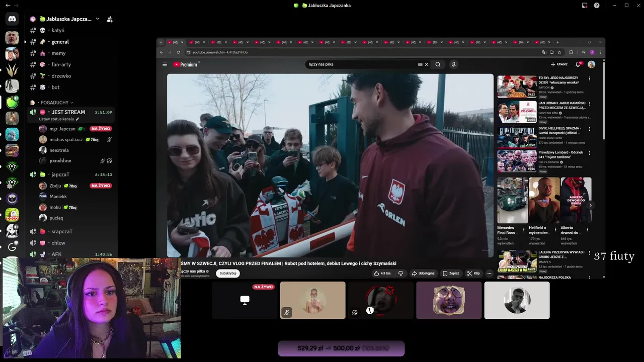Open the fan-arty text channel

(71, 64)
